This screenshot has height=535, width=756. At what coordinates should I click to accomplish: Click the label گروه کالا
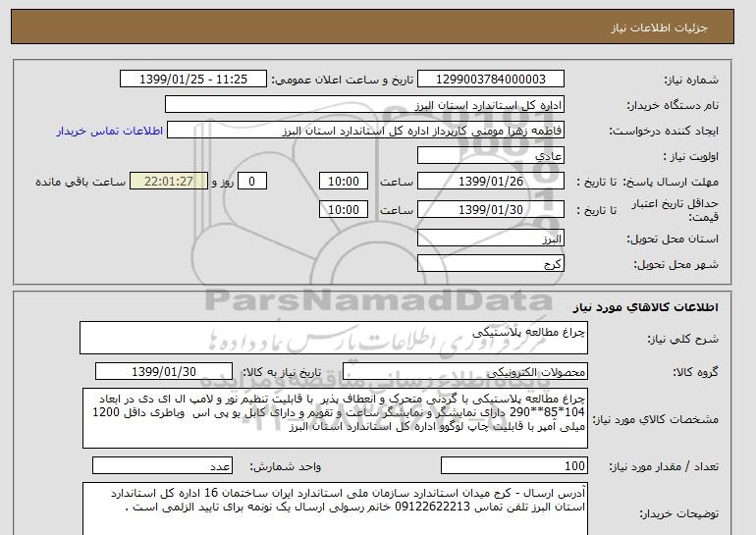coord(695,372)
